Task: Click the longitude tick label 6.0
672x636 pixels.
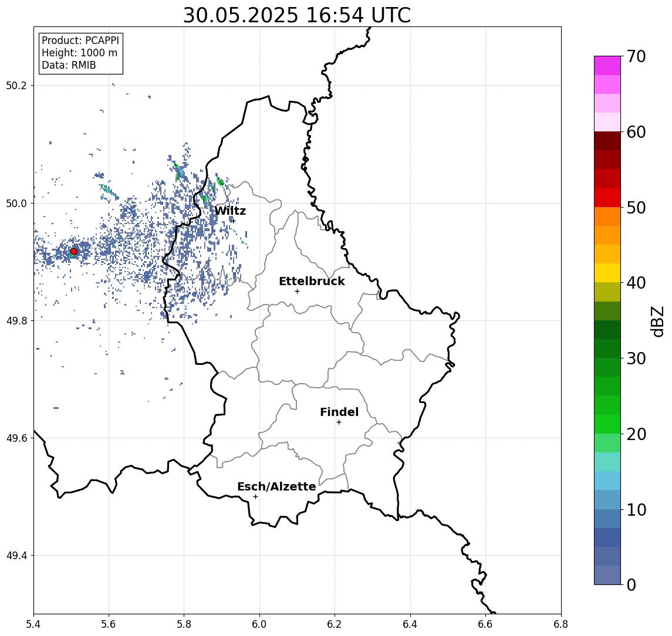Action: point(259,624)
